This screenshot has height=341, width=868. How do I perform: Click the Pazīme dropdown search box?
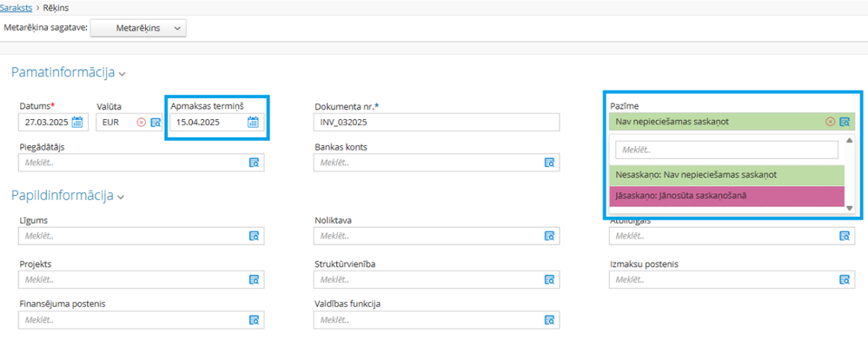coord(727,150)
